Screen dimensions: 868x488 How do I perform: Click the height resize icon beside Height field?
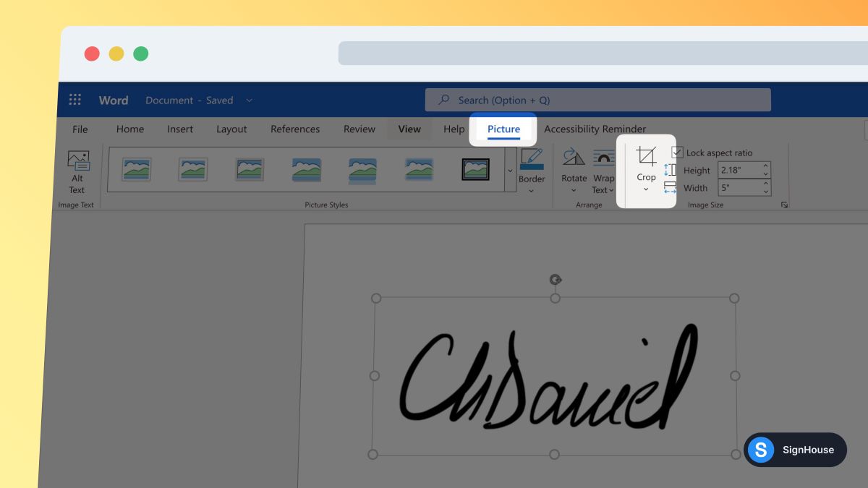670,169
